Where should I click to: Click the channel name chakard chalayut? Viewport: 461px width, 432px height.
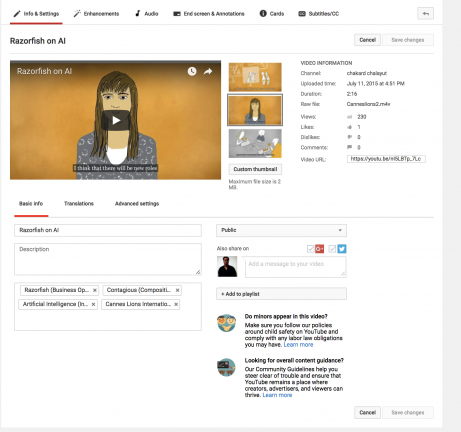tap(367, 73)
